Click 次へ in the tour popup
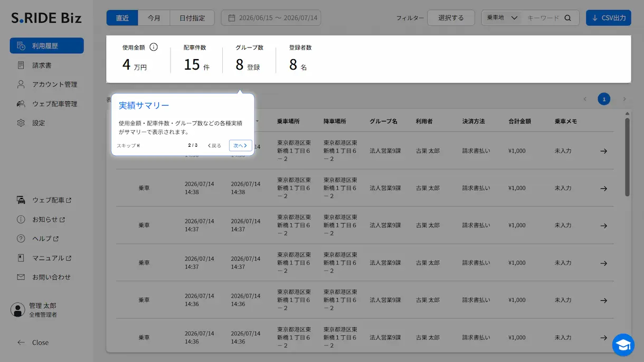Screen dimensions: 644x362 click(x=240, y=146)
